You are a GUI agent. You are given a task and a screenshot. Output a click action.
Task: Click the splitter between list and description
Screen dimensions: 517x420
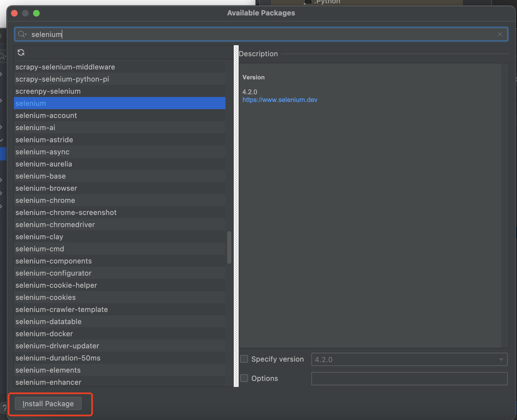coord(236,216)
